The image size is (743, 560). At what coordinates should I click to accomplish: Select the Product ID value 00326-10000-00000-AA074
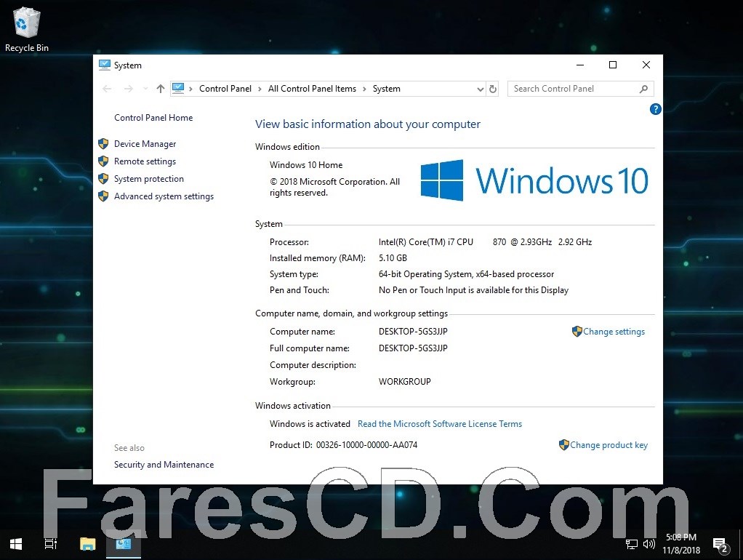366,445
